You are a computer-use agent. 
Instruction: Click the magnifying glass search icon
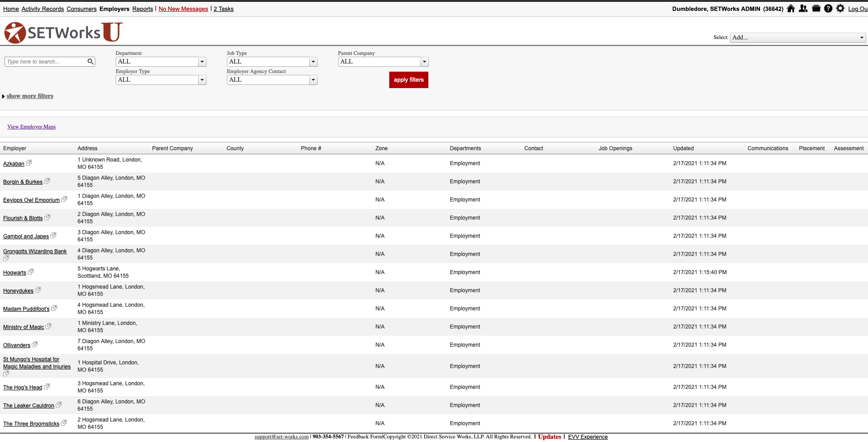coord(90,61)
